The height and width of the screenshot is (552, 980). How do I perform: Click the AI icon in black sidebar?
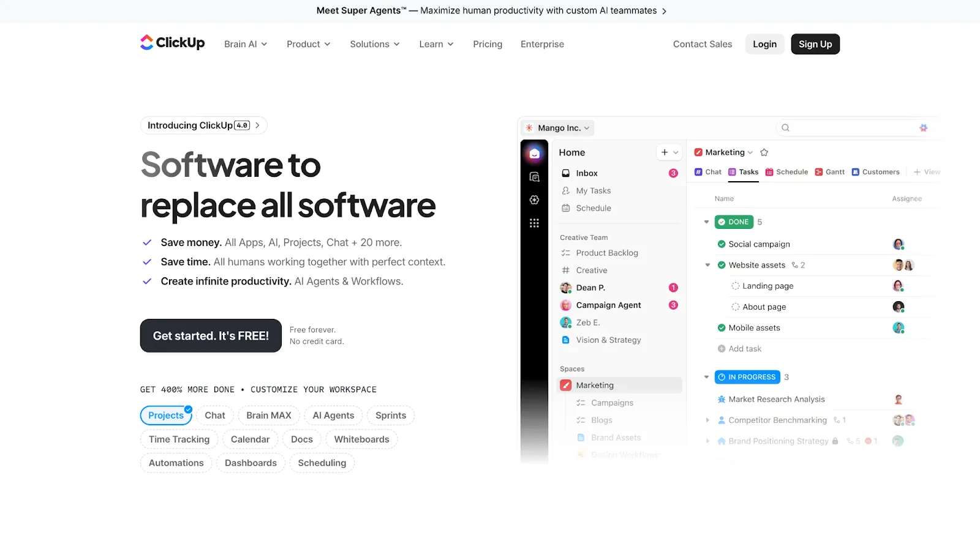pyautogui.click(x=534, y=200)
